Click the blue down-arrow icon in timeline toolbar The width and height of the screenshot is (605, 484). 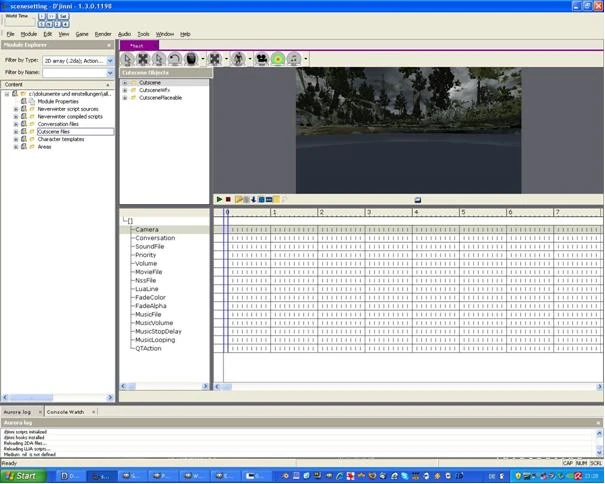253,200
